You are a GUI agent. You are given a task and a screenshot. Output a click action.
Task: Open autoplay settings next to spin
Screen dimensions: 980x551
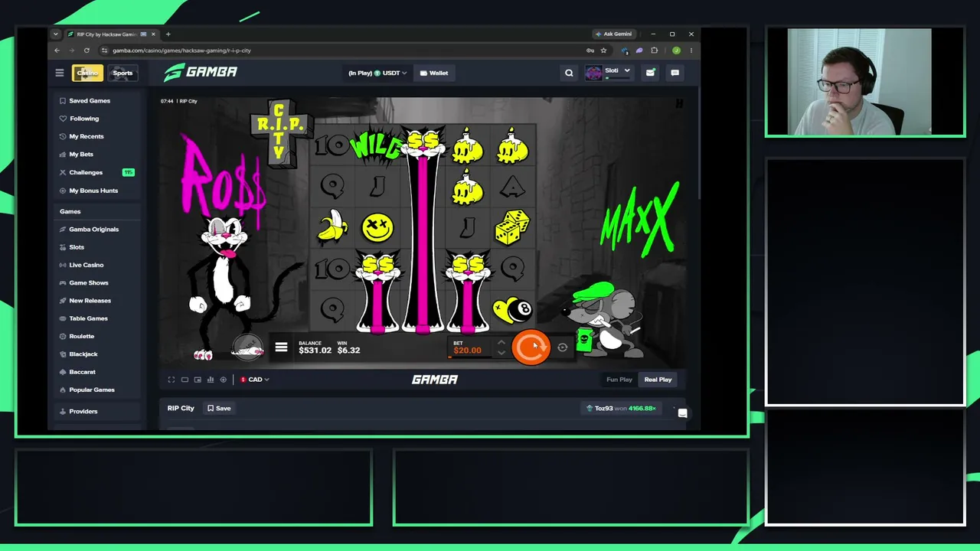[x=563, y=347]
